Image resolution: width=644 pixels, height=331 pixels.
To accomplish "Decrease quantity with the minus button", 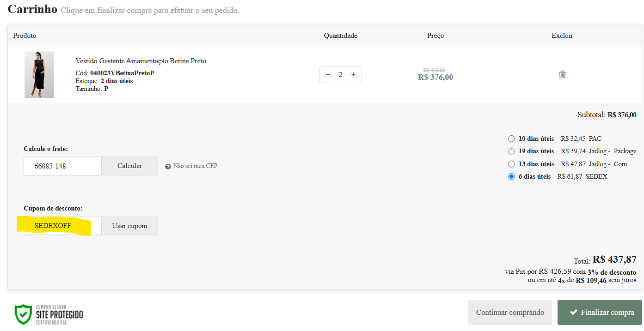I will pyautogui.click(x=328, y=74).
